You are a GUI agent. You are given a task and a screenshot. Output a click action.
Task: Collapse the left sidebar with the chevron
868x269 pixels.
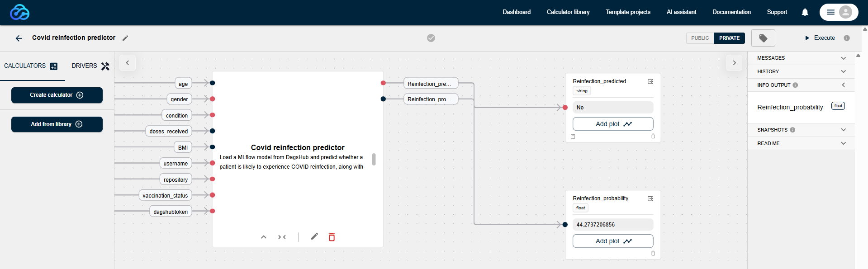(x=128, y=63)
